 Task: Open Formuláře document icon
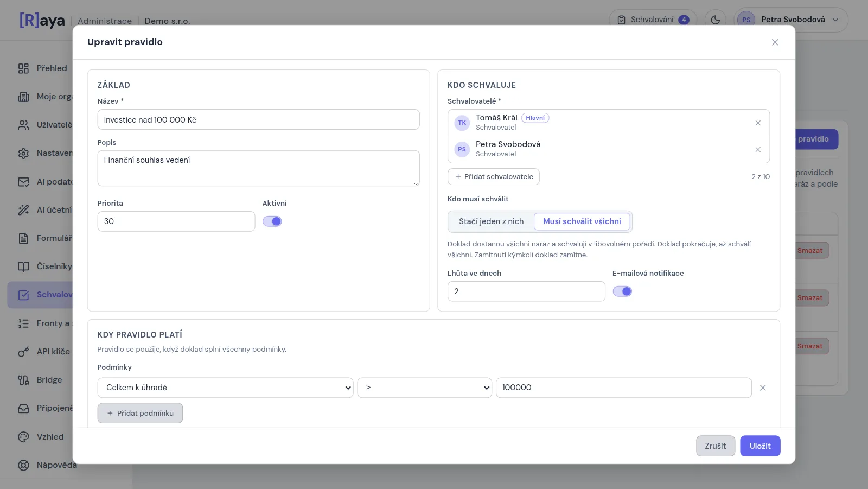pos(23,238)
